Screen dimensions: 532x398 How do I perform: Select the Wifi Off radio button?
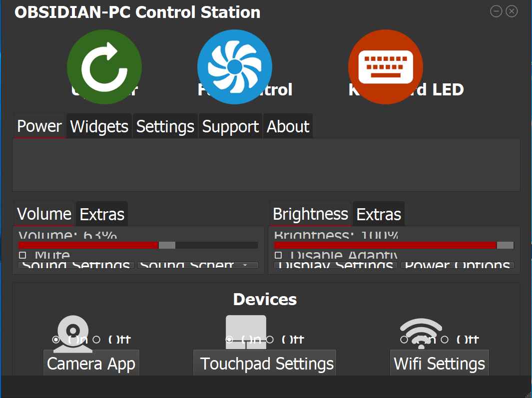(x=445, y=339)
